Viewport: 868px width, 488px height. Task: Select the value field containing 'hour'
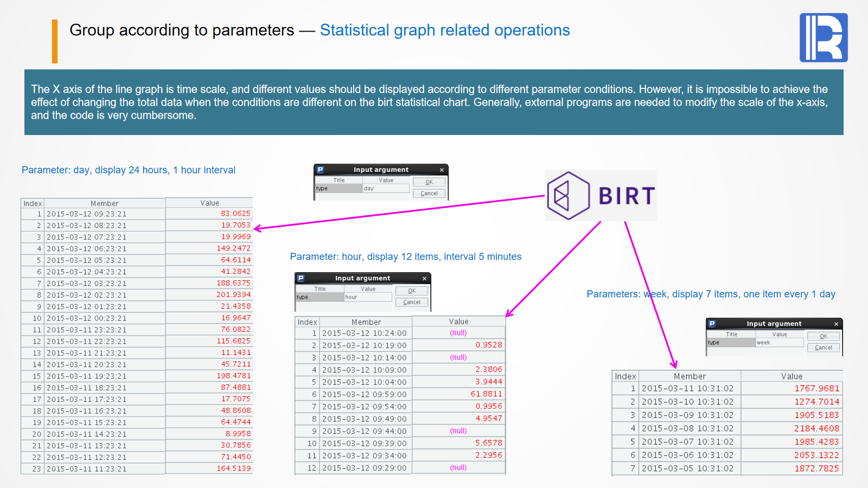coord(367,297)
